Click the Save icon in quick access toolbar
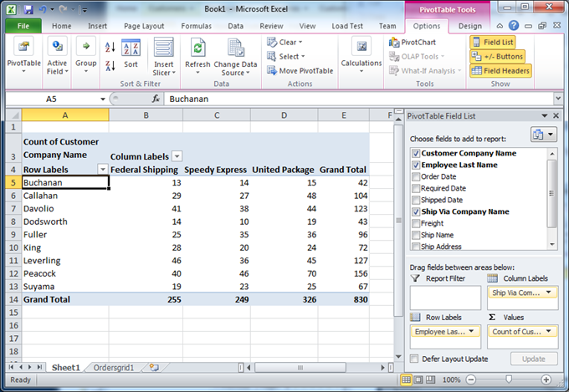 pos(28,9)
